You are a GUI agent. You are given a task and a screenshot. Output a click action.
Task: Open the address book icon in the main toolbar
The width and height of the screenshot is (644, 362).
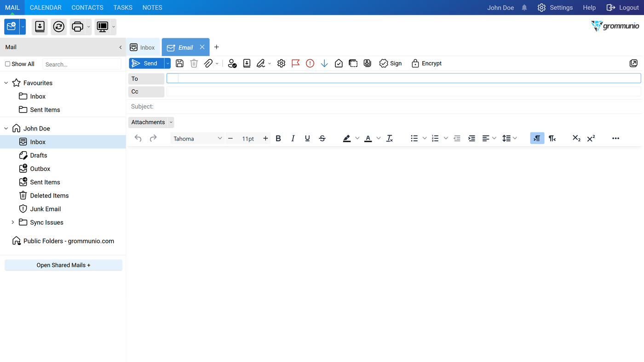click(40, 27)
